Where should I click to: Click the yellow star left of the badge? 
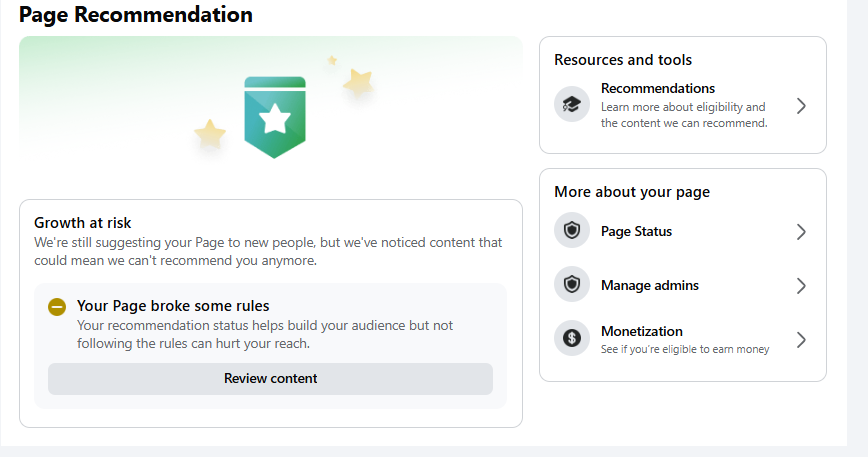[x=210, y=134]
